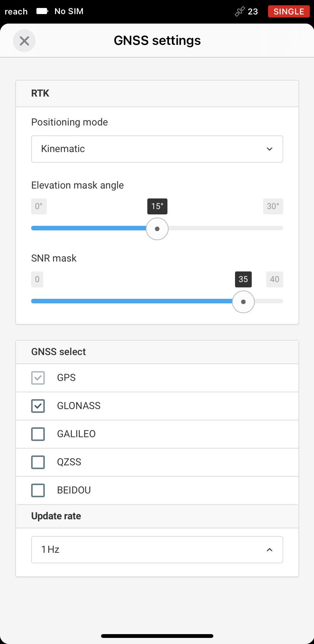Click the Positioning mode chevron arrow
This screenshot has height=644, width=314.
[x=270, y=149]
